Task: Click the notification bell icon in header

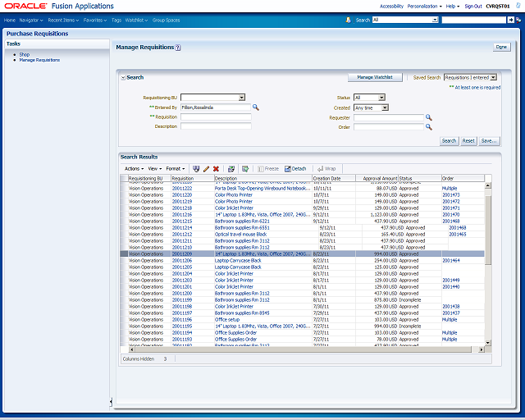Action: coord(348,20)
